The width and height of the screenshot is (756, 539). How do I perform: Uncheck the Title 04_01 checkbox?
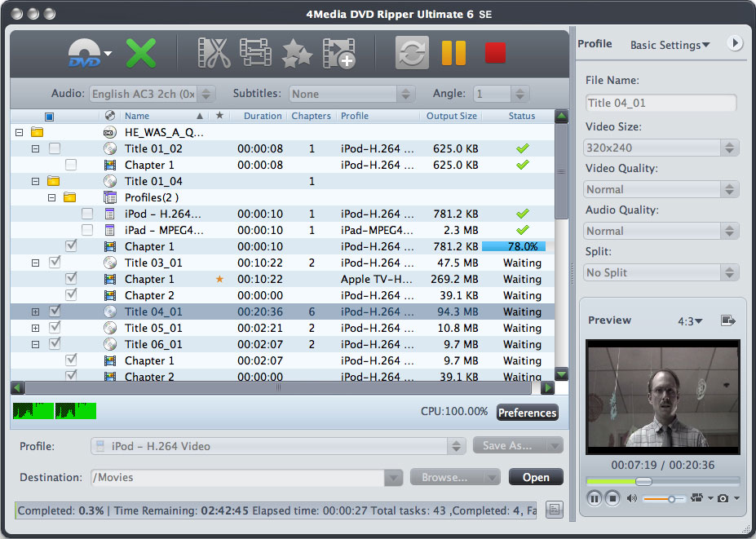[55, 311]
